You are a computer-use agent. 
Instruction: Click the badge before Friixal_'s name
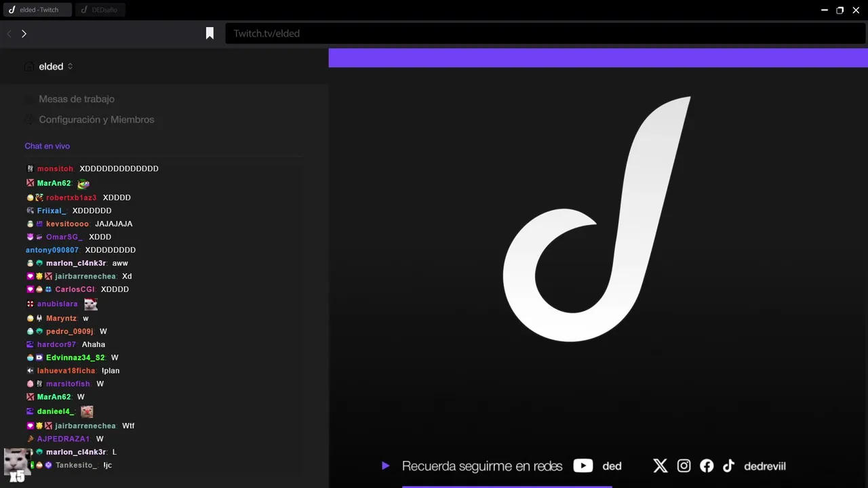(30, 211)
